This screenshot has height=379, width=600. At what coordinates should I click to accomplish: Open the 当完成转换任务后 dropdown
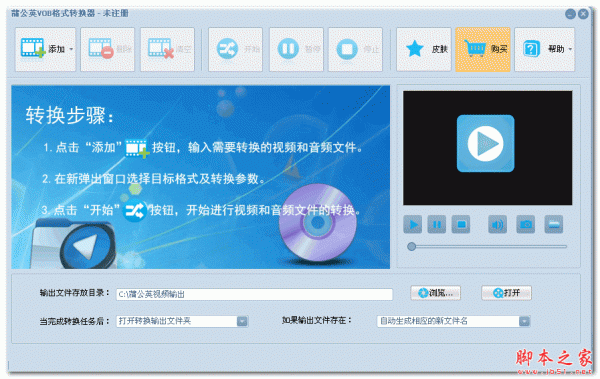pyautogui.click(x=183, y=321)
